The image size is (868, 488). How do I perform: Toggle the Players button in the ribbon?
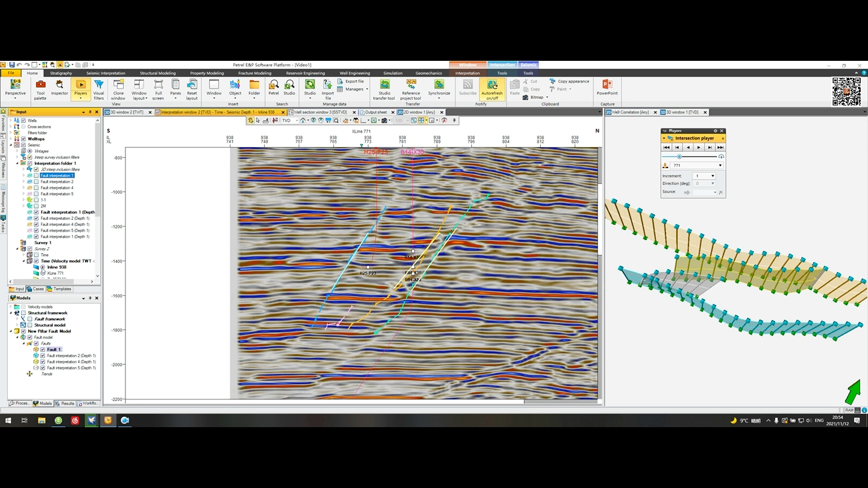click(x=81, y=89)
